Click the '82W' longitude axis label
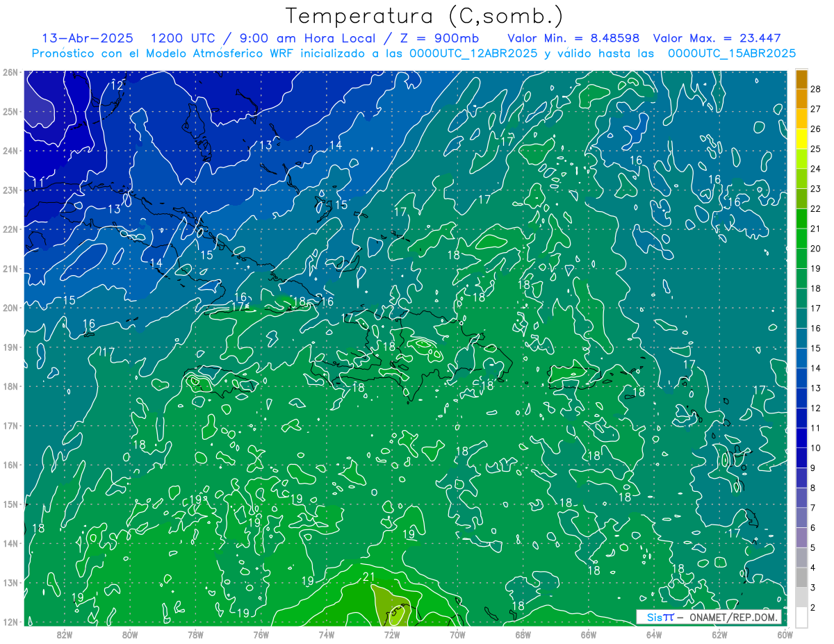 [65, 634]
